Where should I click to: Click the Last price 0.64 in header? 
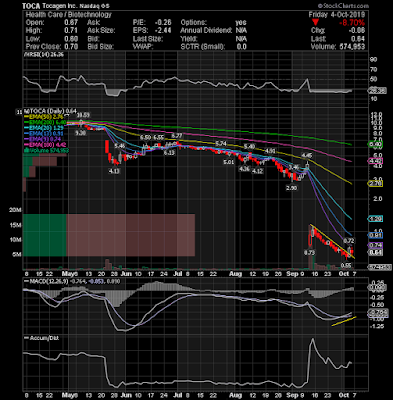(x=358, y=39)
